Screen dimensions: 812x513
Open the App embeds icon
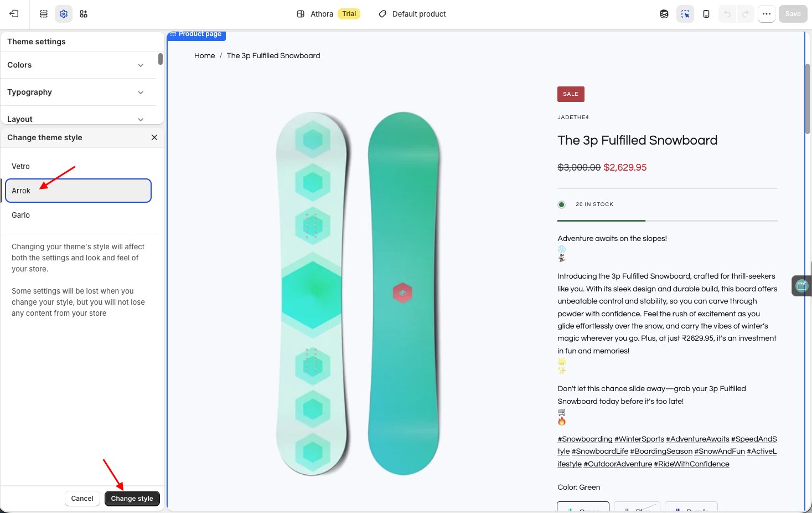coord(84,14)
